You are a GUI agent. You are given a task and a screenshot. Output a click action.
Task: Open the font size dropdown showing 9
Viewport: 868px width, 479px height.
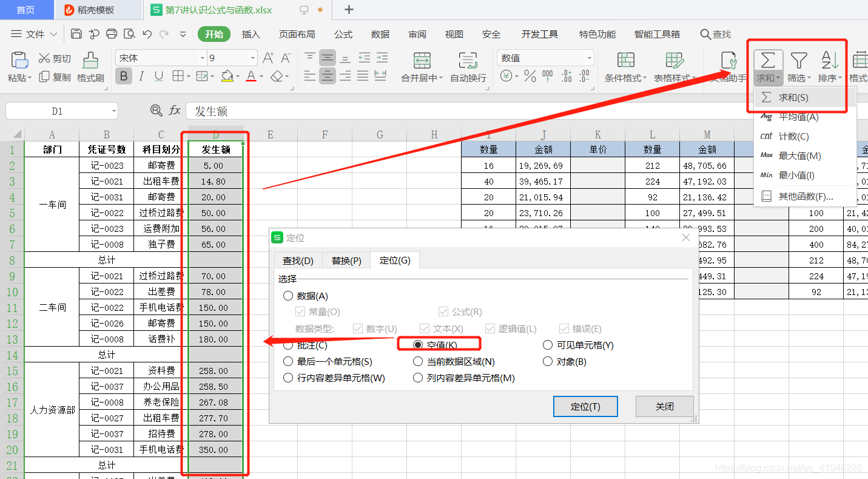tap(253, 58)
